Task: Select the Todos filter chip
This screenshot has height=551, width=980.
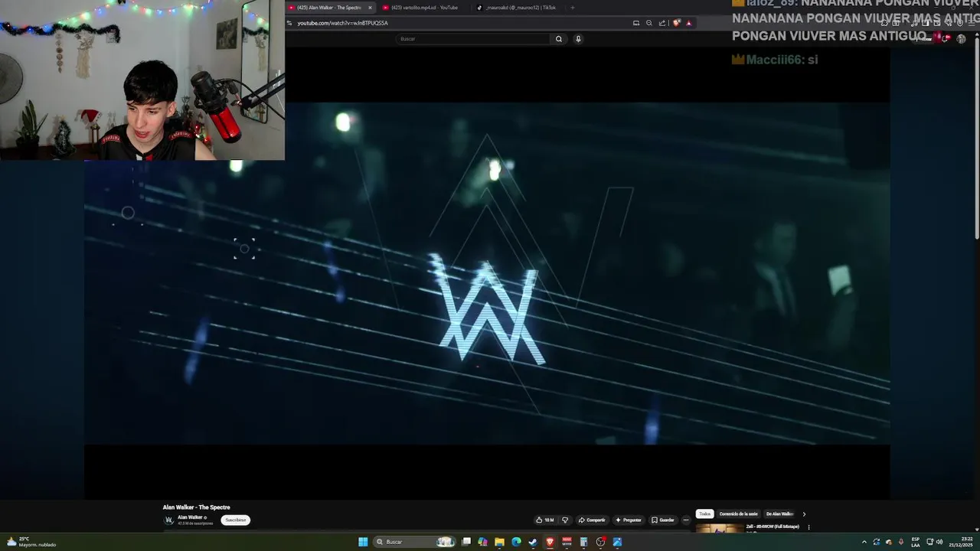Action: pyautogui.click(x=704, y=514)
